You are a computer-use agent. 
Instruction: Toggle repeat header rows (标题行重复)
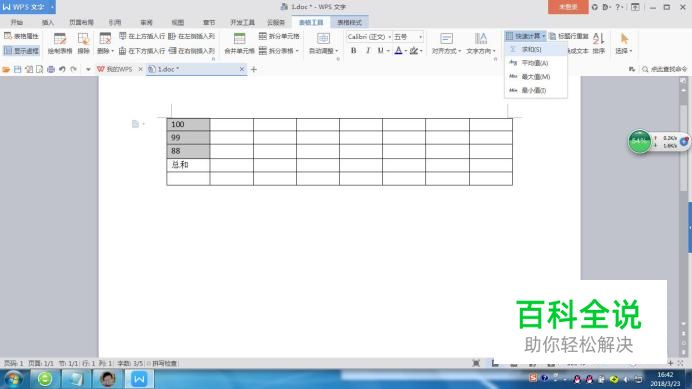click(x=569, y=36)
